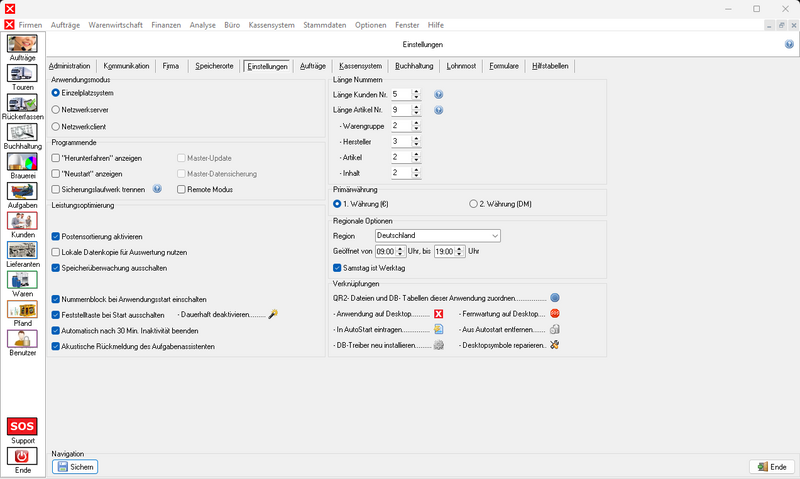Screen dimensions: 800x479
Task: Click the In AutoStart eintragen icon
Action: pyautogui.click(x=438, y=330)
